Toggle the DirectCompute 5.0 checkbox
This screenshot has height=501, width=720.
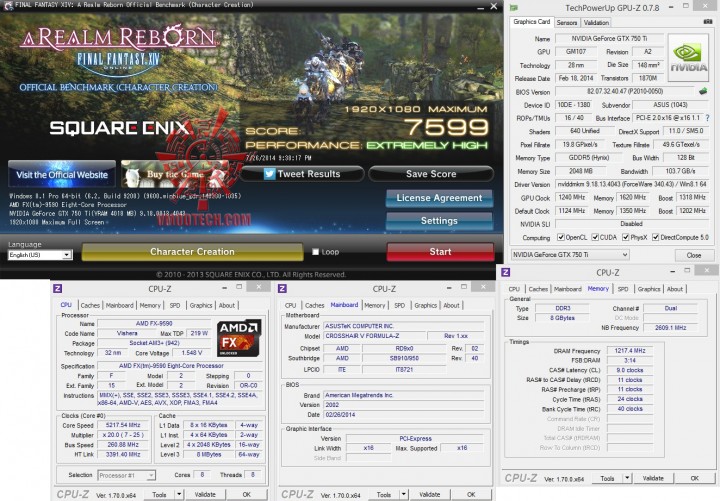[656, 237]
